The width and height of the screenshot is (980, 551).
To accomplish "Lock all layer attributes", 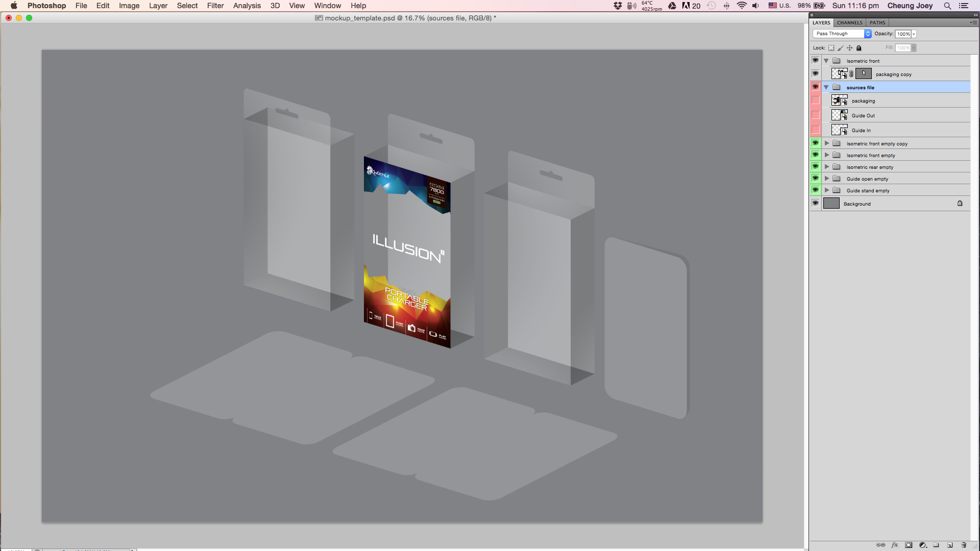I will click(859, 48).
